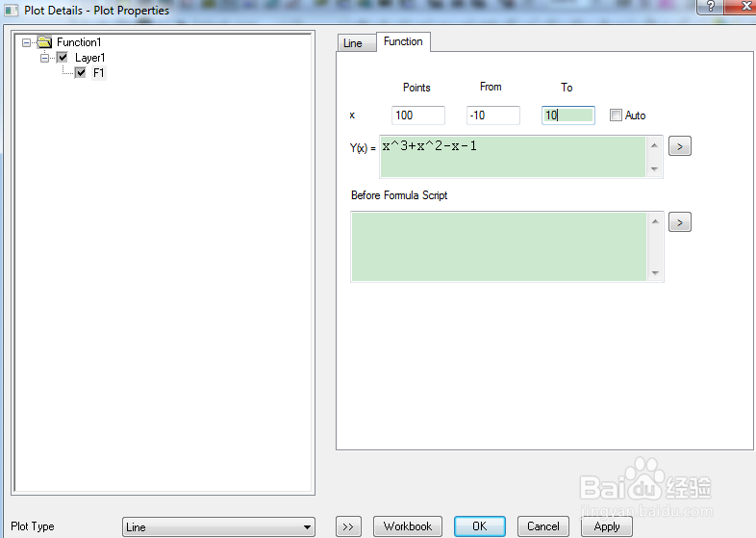Switch to the Line tab

point(357,43)
